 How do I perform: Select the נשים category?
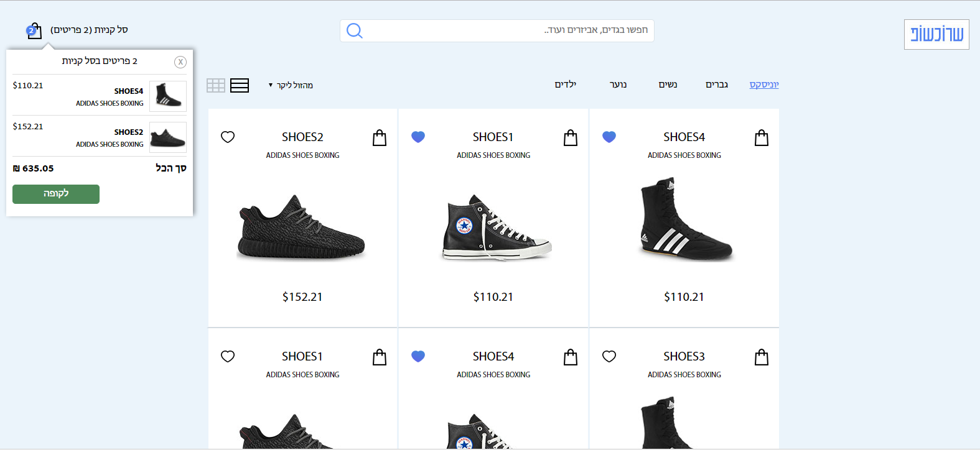pyautogui.click(x=668, y=85)
